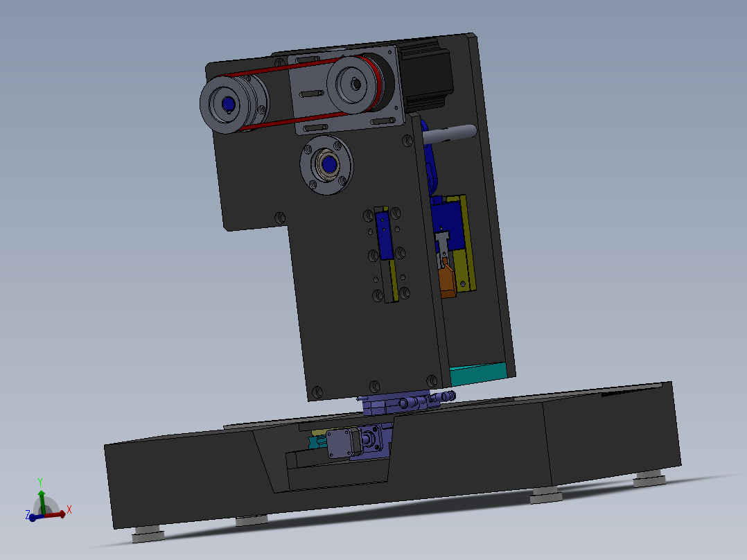Click the blue Z axis of the orientation triad
Screen dimensions: 747x560
[34, 516]
